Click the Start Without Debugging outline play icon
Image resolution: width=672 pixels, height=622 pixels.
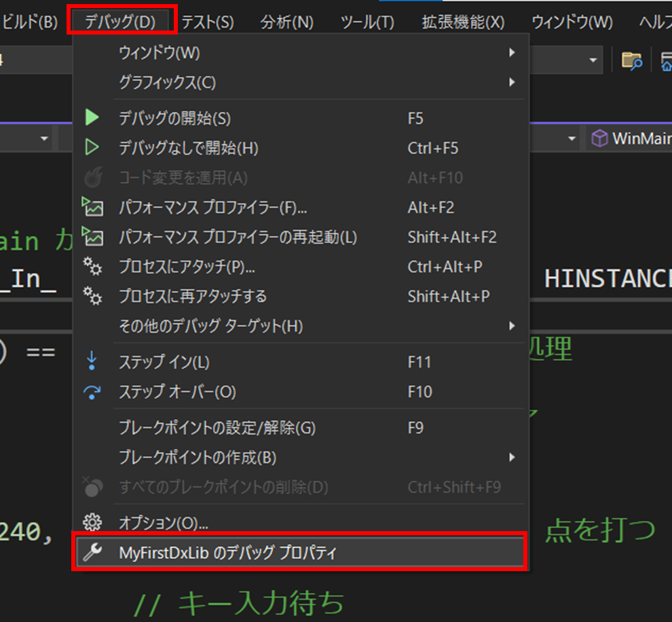[x=92, y=148]
